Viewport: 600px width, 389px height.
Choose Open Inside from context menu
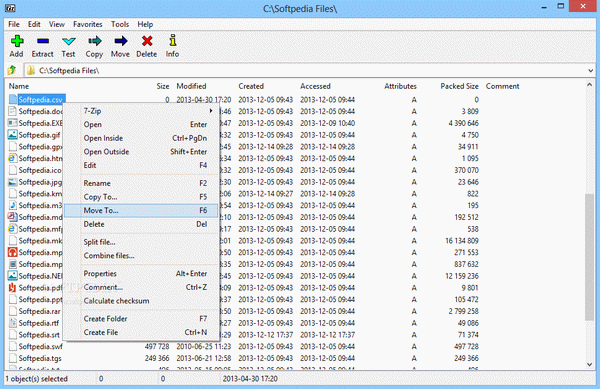click(x=141, y=138)
